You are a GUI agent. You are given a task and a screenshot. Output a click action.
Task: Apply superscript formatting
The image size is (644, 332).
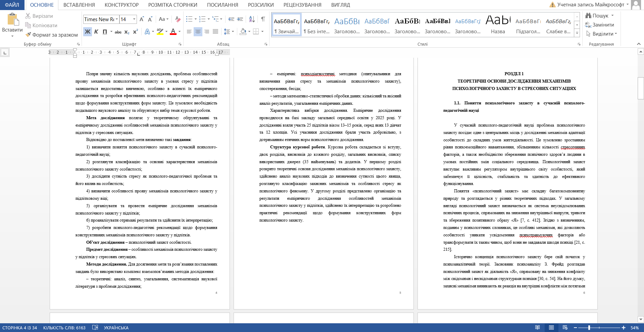[x=136, y=32]
